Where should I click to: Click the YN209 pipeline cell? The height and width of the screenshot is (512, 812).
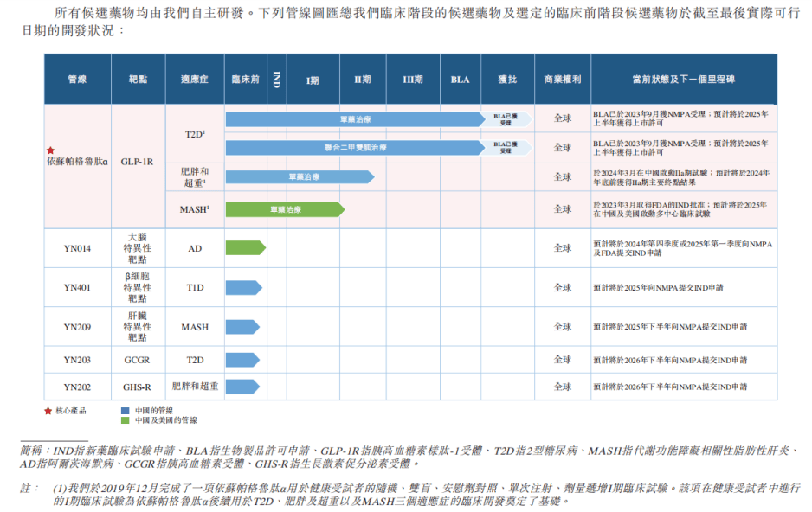pyautogui.click(x=77, y=327)
